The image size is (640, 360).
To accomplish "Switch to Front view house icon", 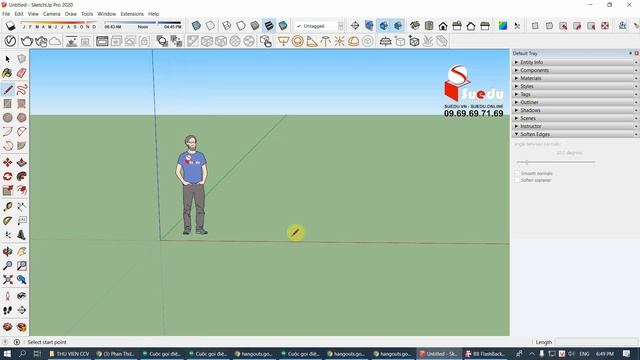I will (443, 26).
